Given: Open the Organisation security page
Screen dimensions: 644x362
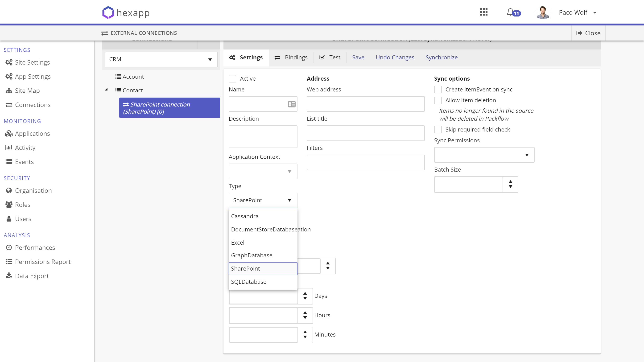Looking at the screenshot, I should point(33,190).
